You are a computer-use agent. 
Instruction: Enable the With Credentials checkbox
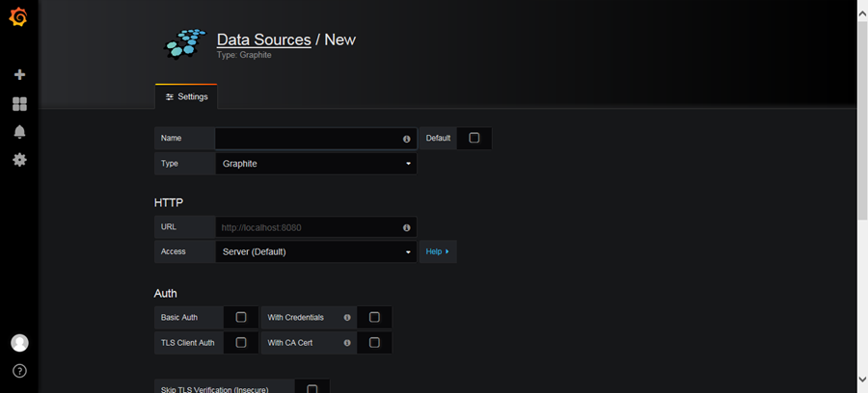(x=374, y=317)
